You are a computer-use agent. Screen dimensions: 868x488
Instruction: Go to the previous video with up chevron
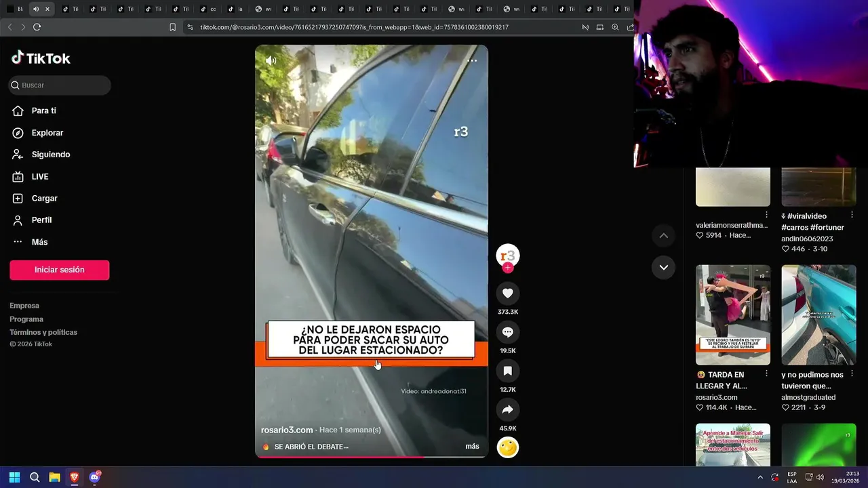tap(664, 235)
